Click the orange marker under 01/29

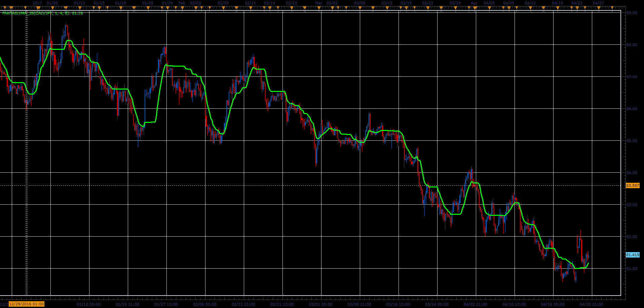167,8
